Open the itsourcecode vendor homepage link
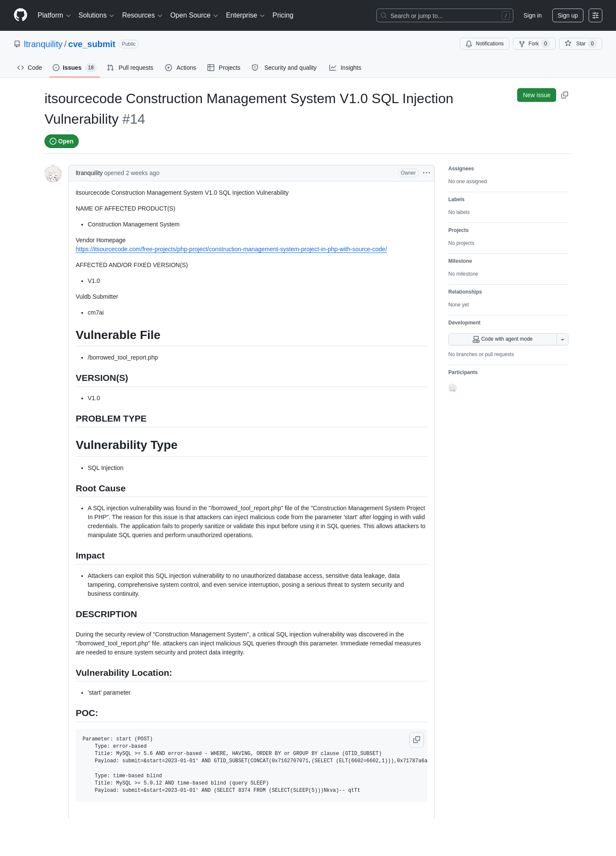The width and height of the screenshot is (616, 856). 231,249
